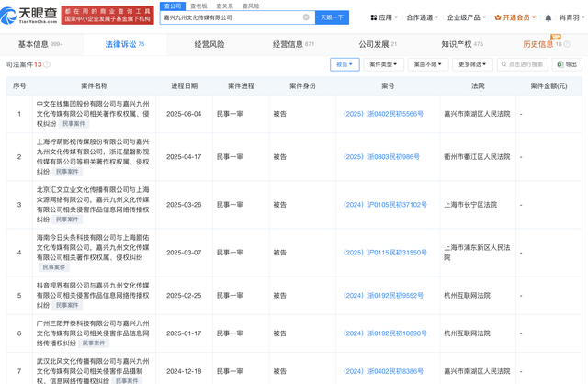The height and width of the screenshot is (384, 588).
Task: Open the 经营信息 tab
Action: point(293,44)
